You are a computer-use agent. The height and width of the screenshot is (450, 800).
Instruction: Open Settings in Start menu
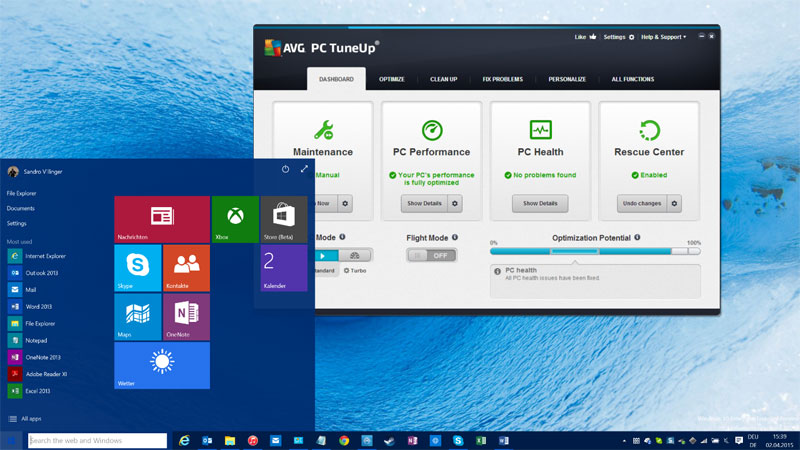point(16,223)
